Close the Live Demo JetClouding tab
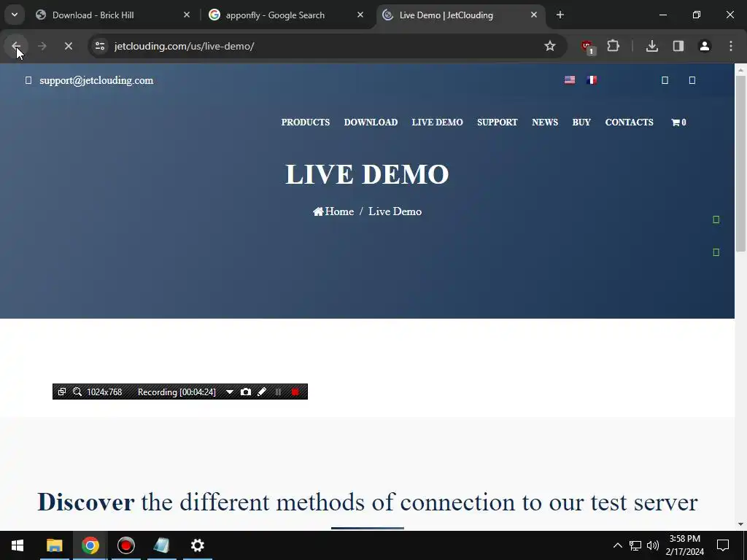The height and width of the screenshot is (560, 747). tap(534, 15)
